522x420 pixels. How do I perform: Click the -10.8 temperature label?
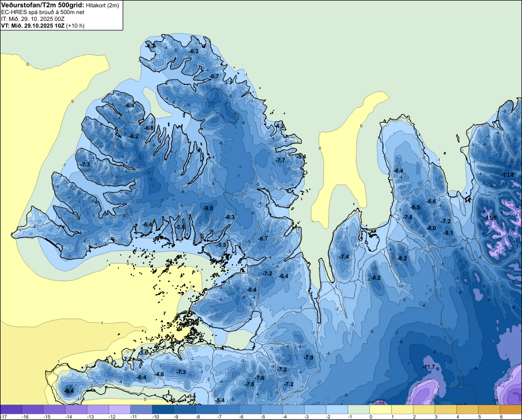[x=508, y=175]
